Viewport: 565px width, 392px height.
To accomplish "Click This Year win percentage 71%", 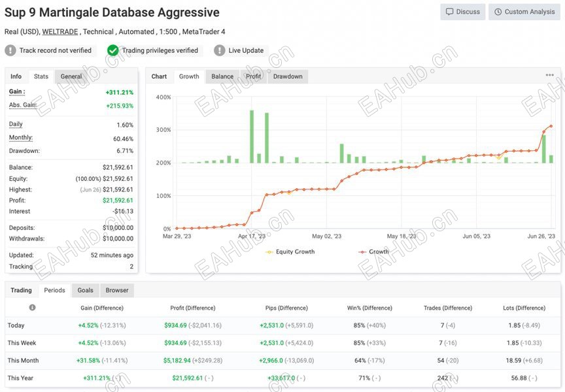I will (x=364, y=378).
